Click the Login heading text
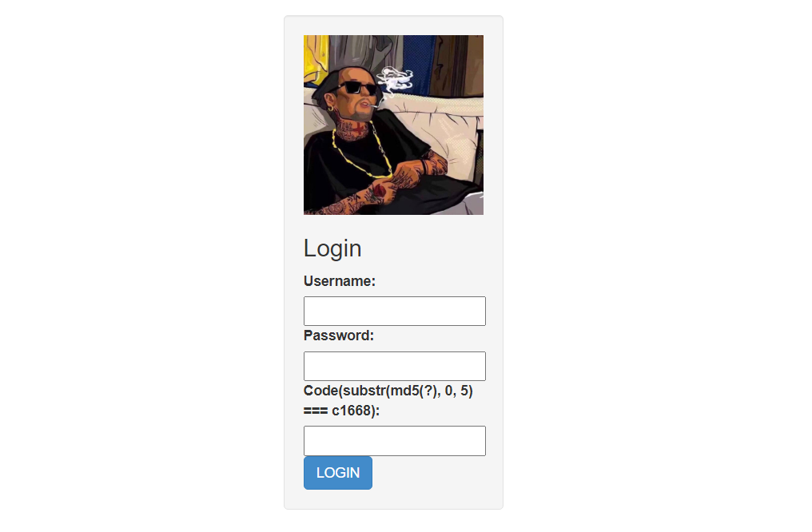The width and height of the screenshot is (812, 532). pos(332,248)
